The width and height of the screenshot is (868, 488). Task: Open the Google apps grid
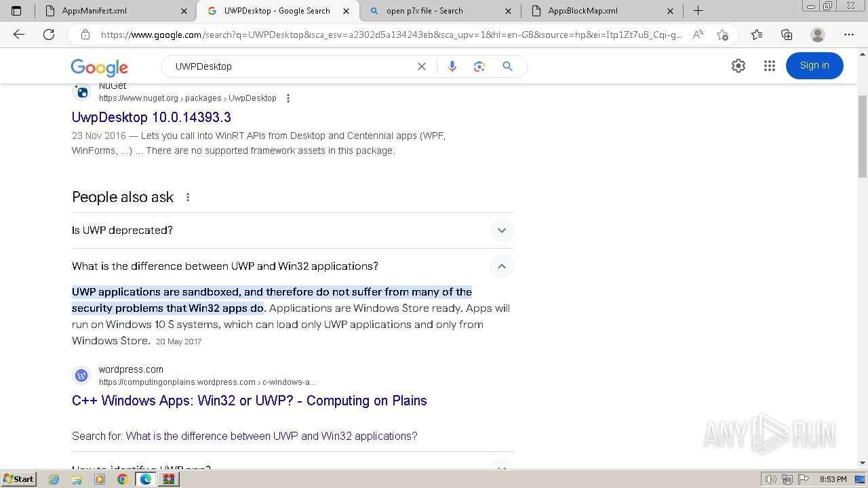click(769, 66)
